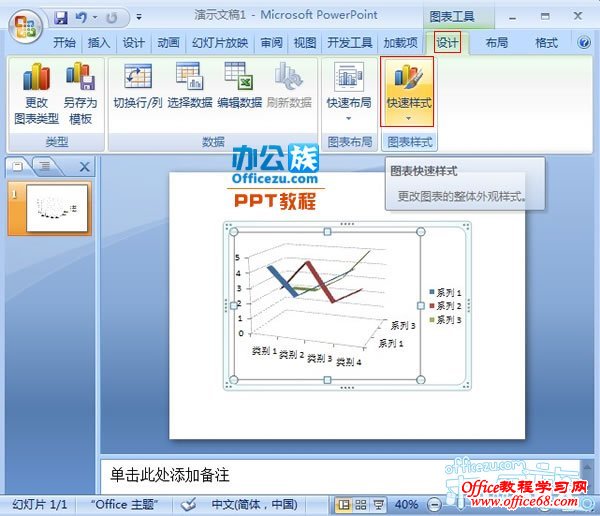Click the "Office 主题" status bar entry
The image size is (600, 516).
[124, 505]
